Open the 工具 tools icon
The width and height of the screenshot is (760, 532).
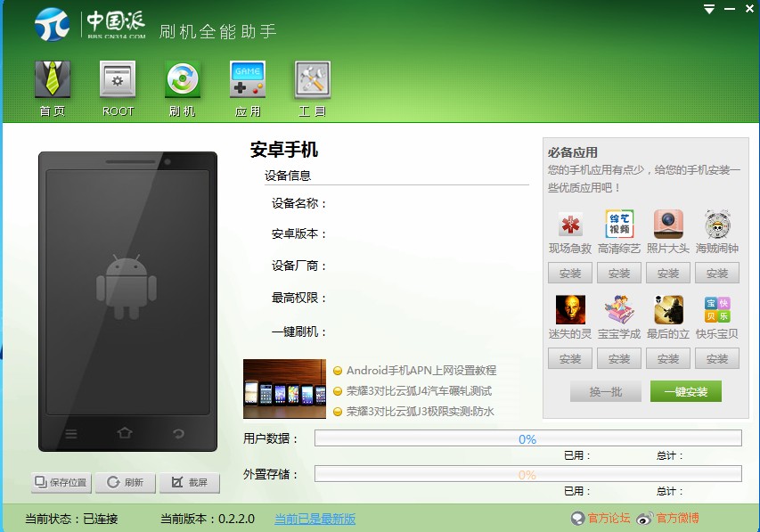click(x=313, y=78)
